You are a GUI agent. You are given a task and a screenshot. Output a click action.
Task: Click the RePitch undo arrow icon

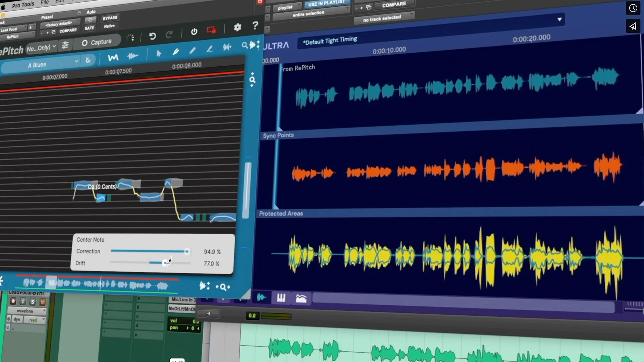tap(153, 36)
